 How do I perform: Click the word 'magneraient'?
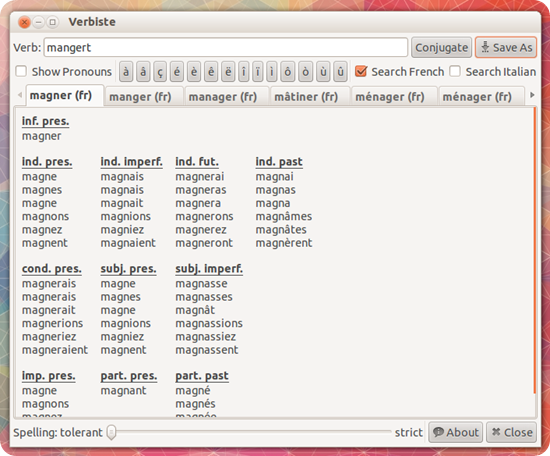55,350
